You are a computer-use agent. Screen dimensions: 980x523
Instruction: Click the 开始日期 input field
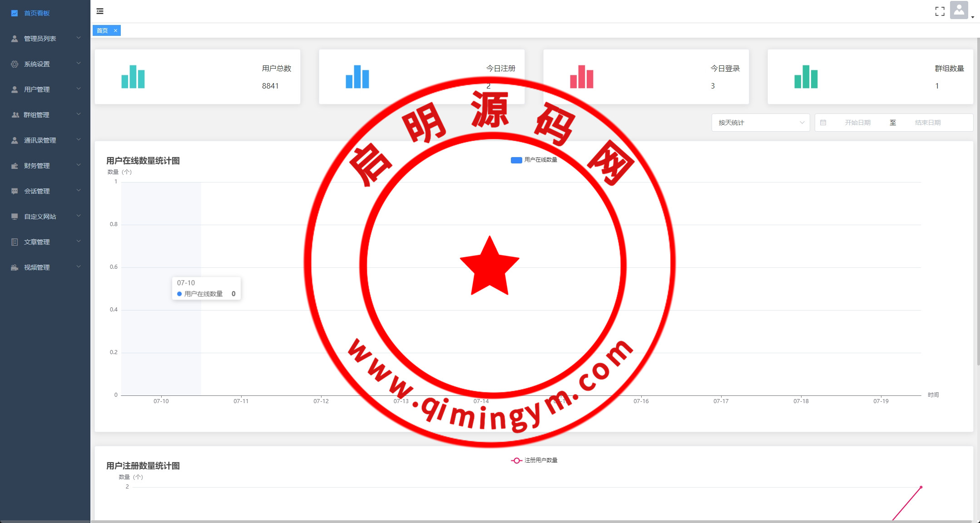pyautogui.click(x=857, y=123)
